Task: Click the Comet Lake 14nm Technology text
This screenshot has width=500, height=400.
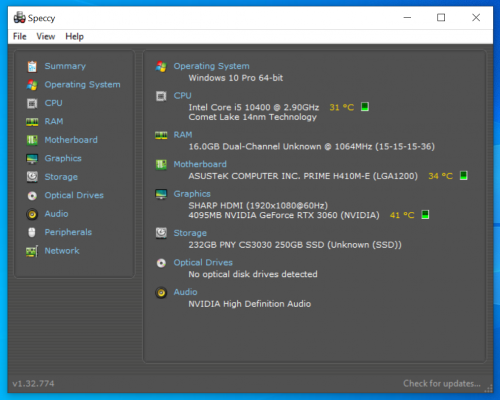Action: pyautogui.click(x=253, y=117)
